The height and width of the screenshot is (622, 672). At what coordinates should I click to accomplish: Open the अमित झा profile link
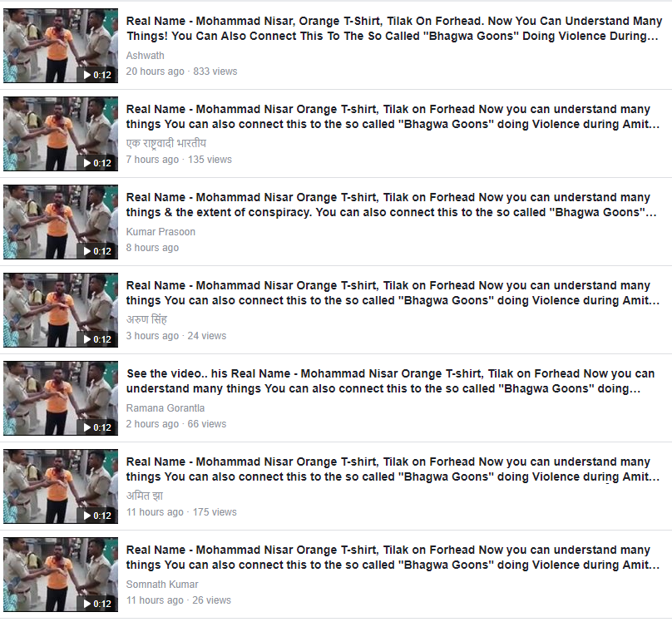pyautogui.click(x=145, y=496)
